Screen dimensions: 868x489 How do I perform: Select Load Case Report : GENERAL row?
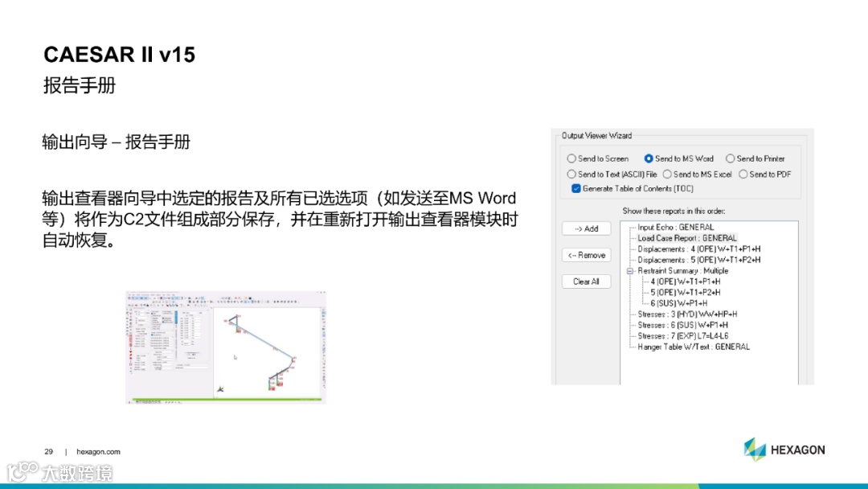pos(687,238)
